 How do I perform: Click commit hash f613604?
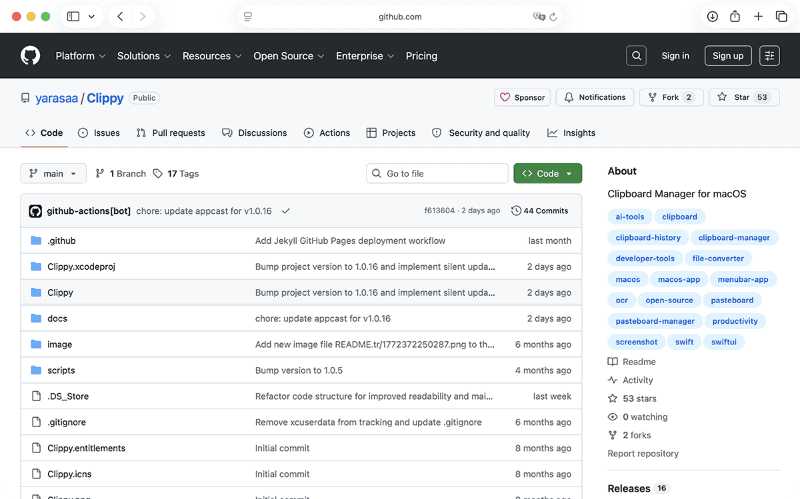439,211
